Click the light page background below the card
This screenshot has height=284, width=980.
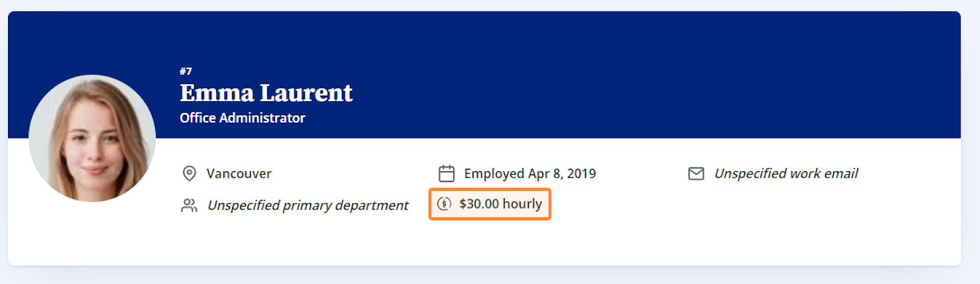pyautogui.click(x=490, y=276)
